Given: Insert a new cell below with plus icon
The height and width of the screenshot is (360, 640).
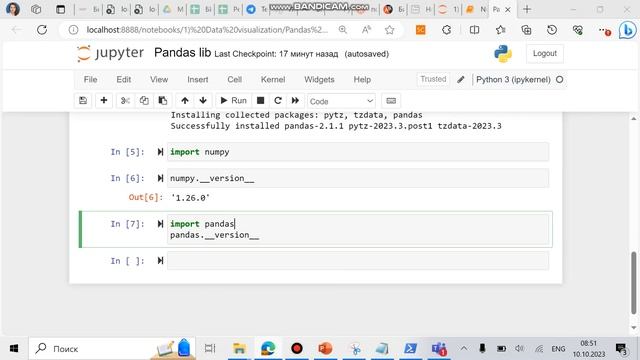Looking at the screenshot, I should point(104,100).
